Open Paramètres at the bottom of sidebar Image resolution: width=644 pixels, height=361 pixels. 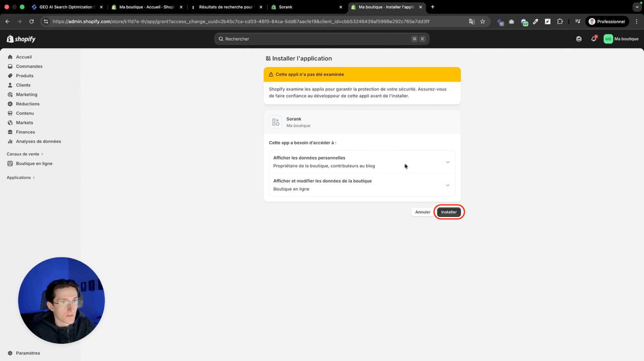(x=28, y=353)
